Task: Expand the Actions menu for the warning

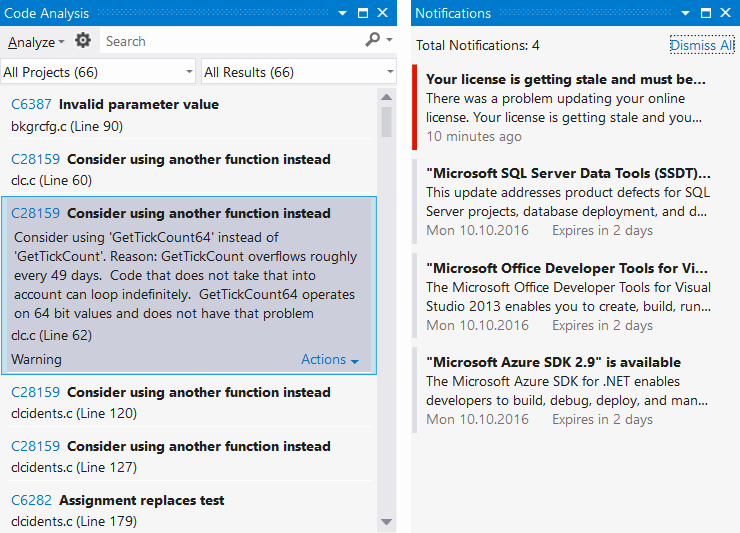Action: point(329,360)
